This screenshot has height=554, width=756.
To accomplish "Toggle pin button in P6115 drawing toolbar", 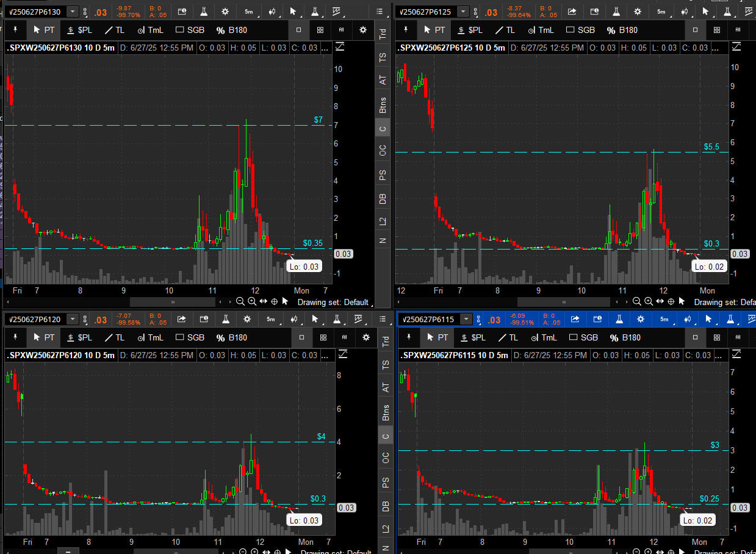I will coord(409,337).
